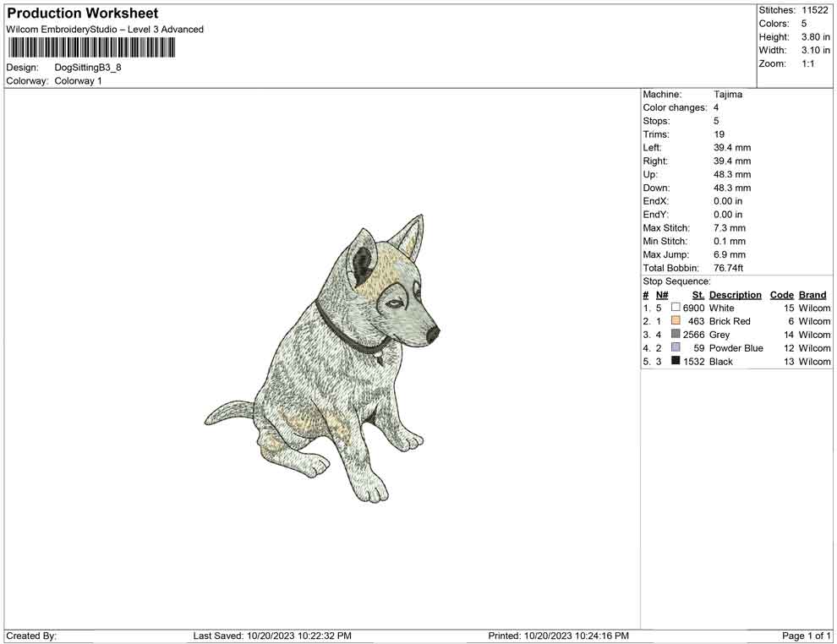Click the Colors value '5' in header
The height and width of the screenshot is (644, 837).
[x=804, y=24]
